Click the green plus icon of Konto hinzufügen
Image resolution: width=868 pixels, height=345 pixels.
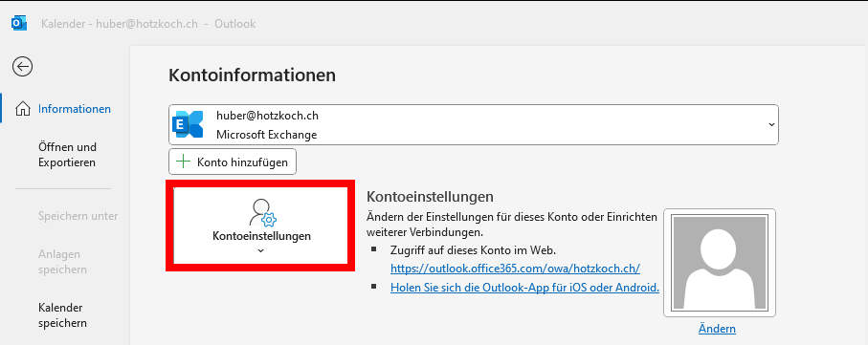(x=183, y=162)
